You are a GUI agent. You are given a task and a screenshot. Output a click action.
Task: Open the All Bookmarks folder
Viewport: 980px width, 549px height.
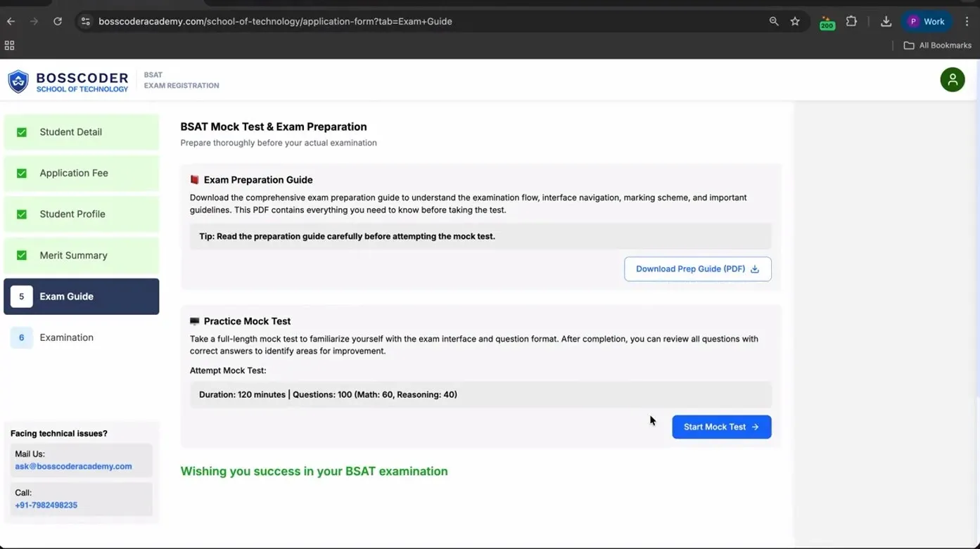point(937,45)
